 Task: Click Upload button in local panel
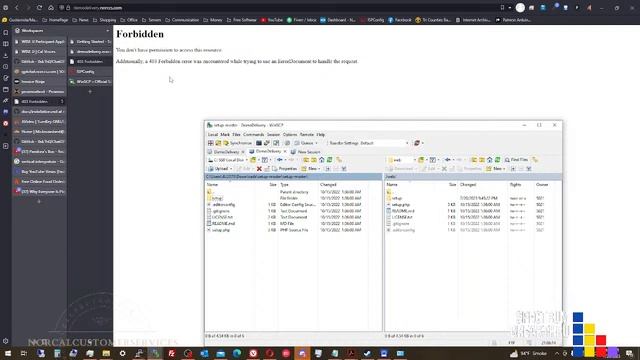pyautogui.click(x=218, y=169)
